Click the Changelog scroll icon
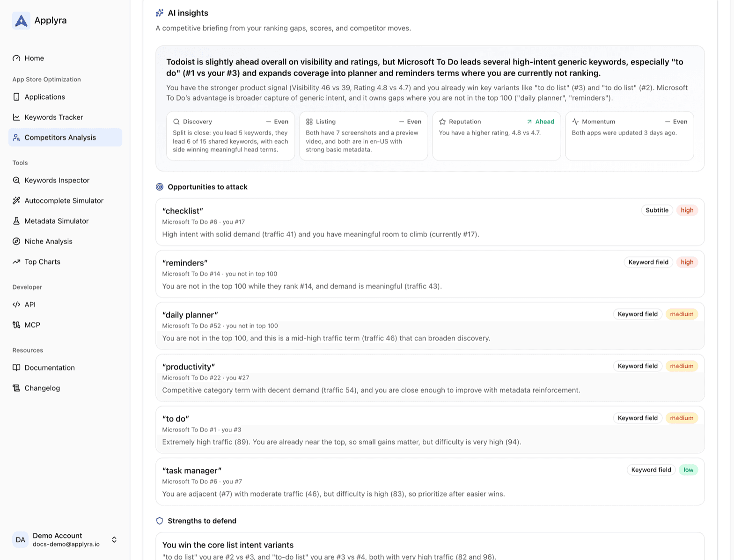734x560 pixels. tap(16, 388)
